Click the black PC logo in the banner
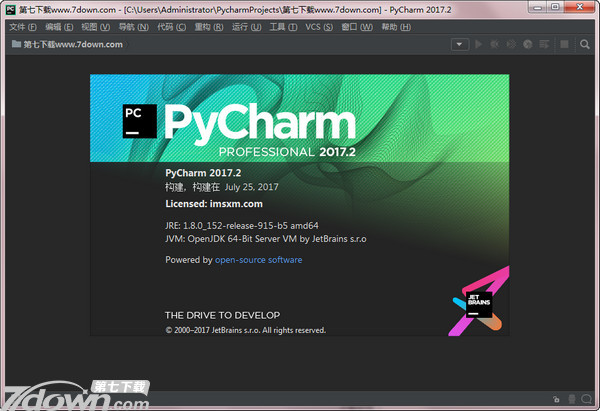 coord(140,121)
